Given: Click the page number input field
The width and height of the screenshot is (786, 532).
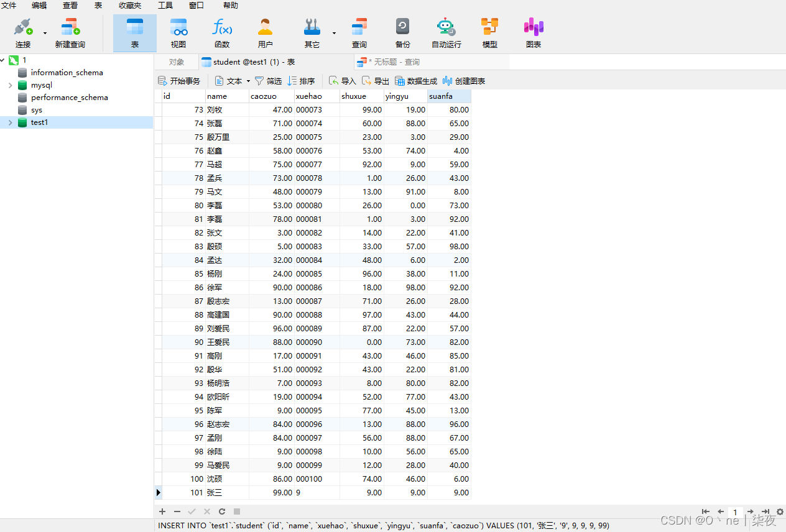Looking at the screenshot, I should 735,512.
